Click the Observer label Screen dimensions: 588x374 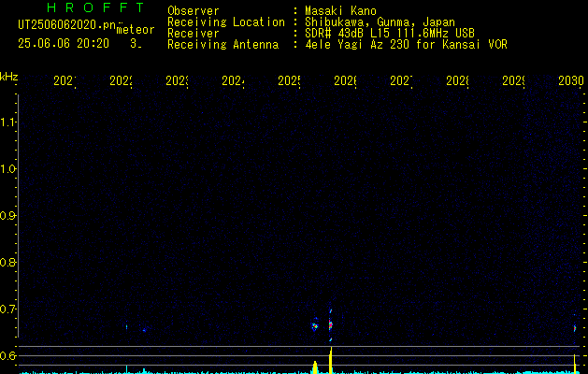point(194,11)
